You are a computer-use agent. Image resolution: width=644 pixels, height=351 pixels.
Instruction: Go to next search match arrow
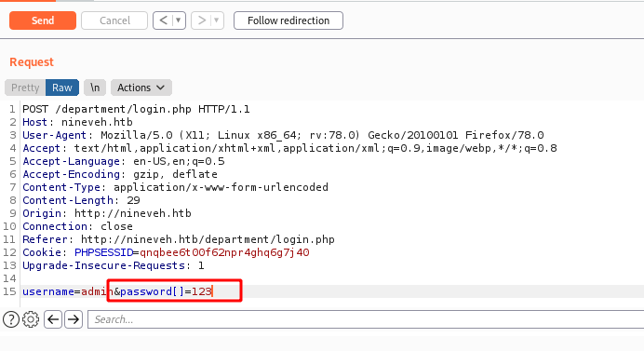74,319
